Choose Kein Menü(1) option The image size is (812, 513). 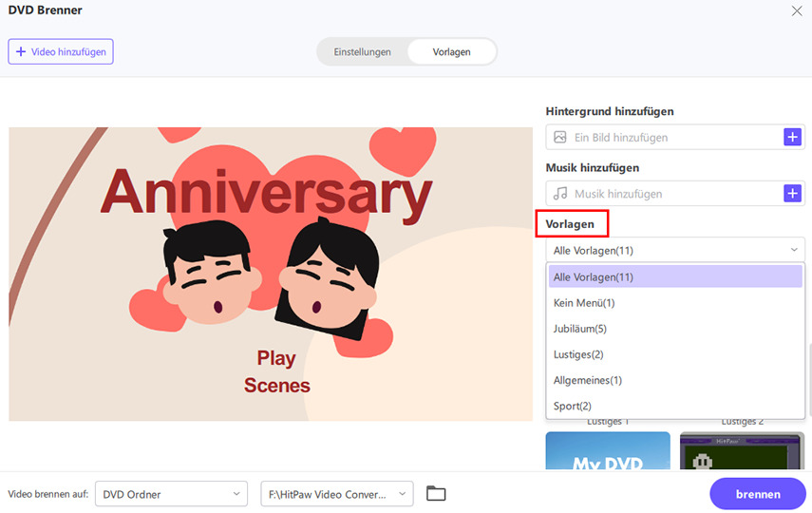[x=675, y=303]
